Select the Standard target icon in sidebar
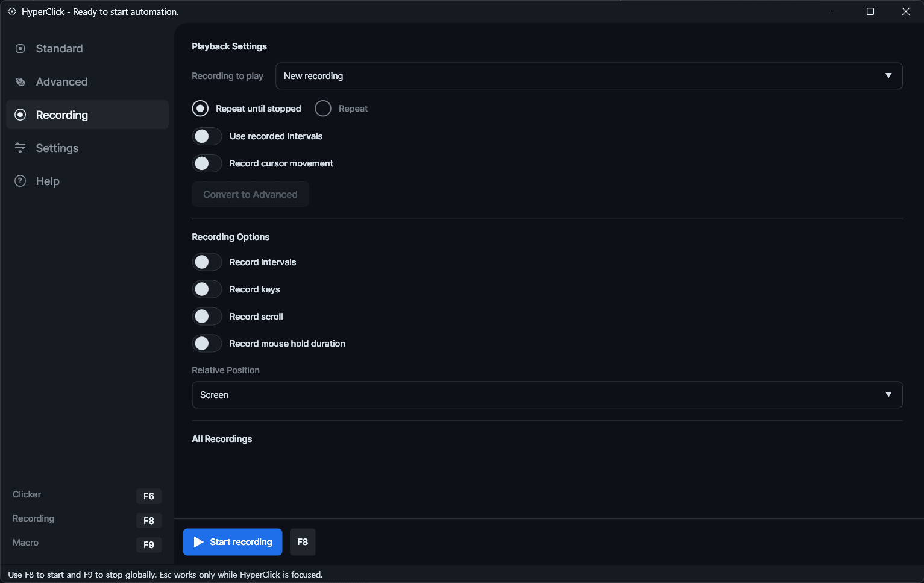 [x=20, y=48]
